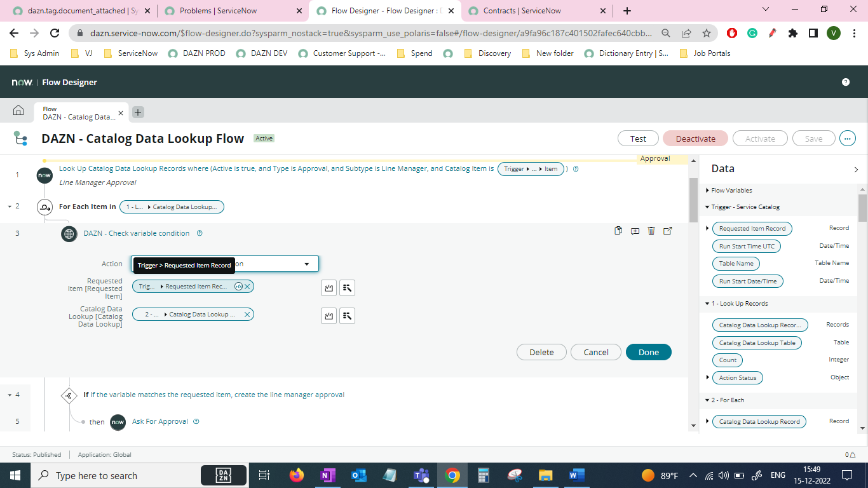Close the DAZN - Catalog Data flow tab

[121, 113]
